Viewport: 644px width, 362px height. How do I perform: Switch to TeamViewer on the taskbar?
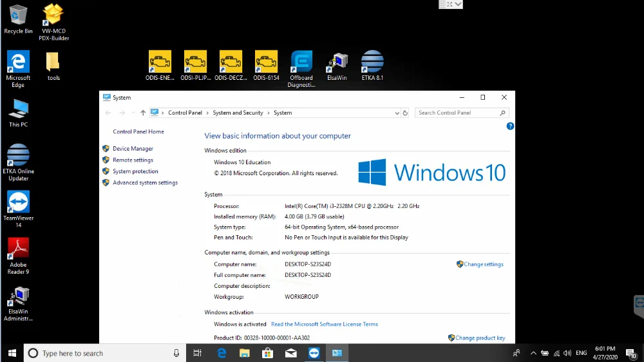tap(314, 353)
